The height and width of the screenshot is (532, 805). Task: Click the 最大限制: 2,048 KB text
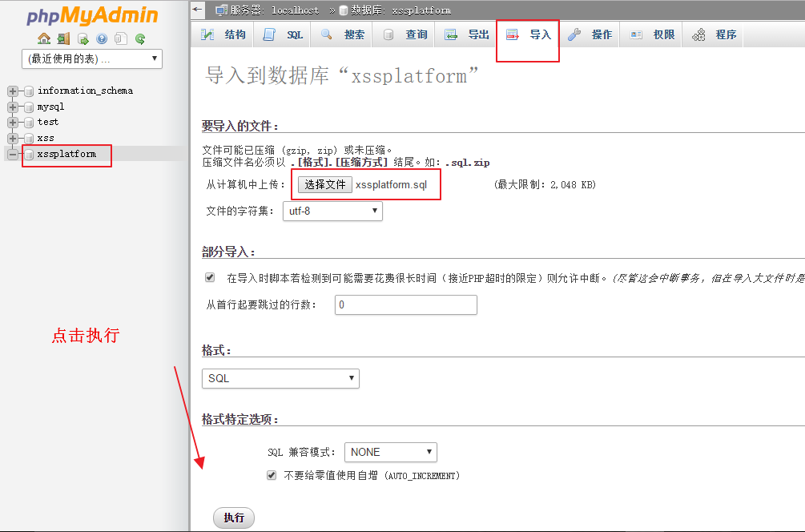pyautogui.click(x=545, y=185)
